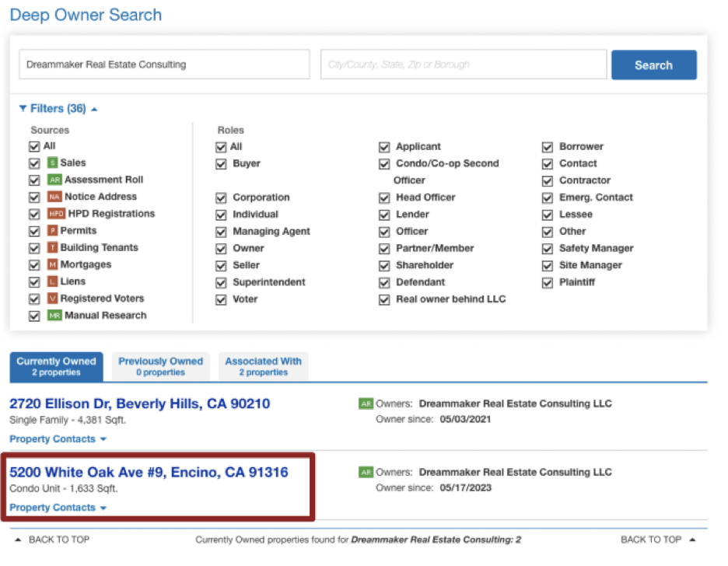Toggle the Manual Research checkbox

[34, 316]
